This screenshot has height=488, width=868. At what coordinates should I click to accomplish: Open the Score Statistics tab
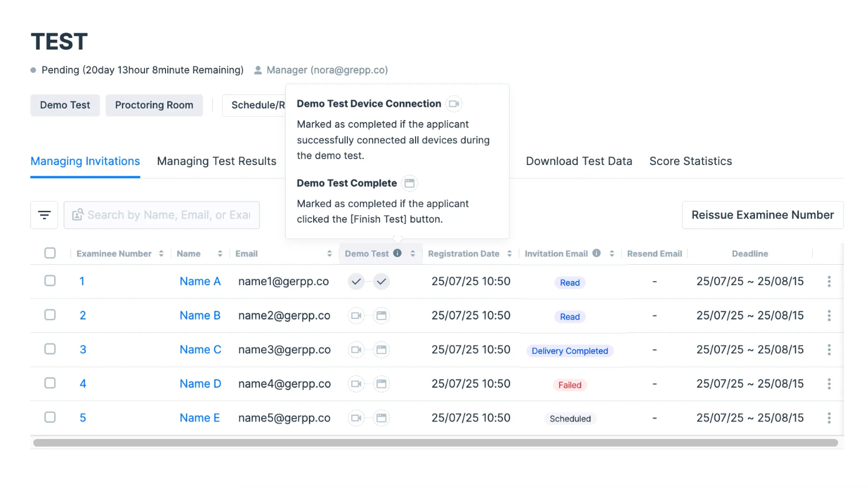pyautogui.click(x=691, y=162)
